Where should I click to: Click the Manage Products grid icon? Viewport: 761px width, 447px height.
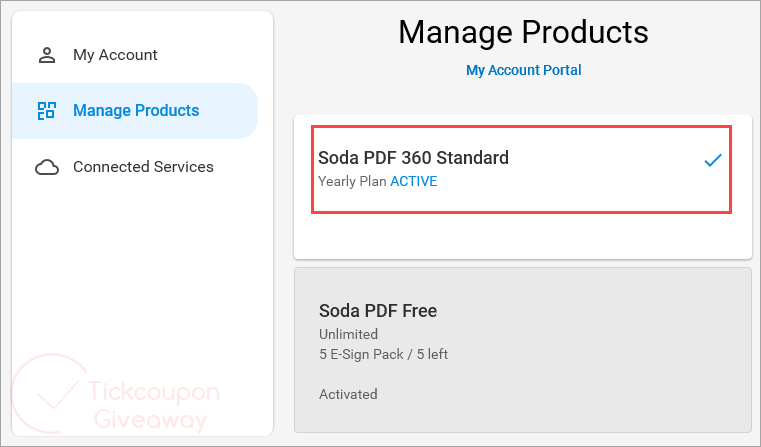pyautogui.click(x=47, y=111)
